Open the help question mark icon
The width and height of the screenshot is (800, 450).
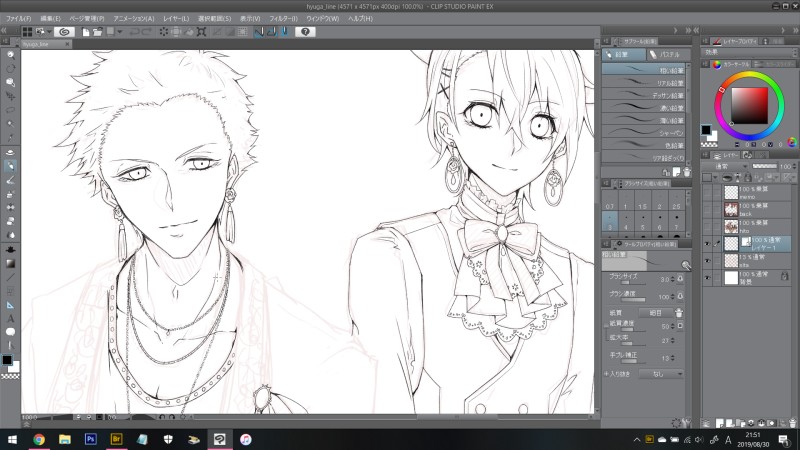tap(305, 32)
